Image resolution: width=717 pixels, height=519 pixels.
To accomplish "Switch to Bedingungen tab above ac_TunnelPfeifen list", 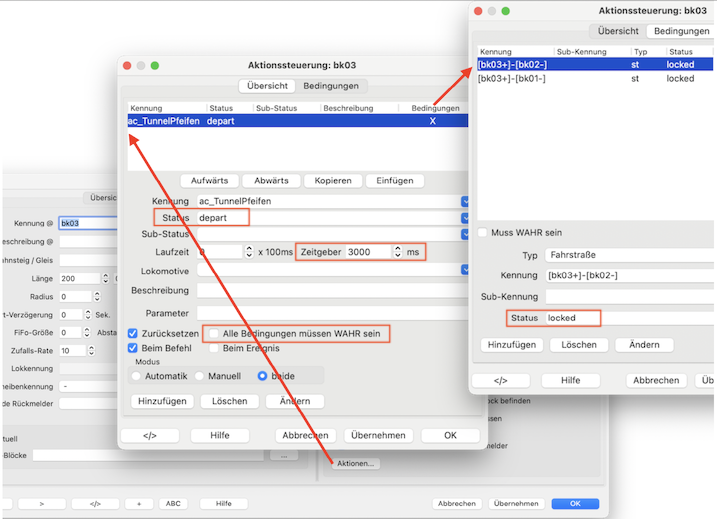I will coord(331,86).
